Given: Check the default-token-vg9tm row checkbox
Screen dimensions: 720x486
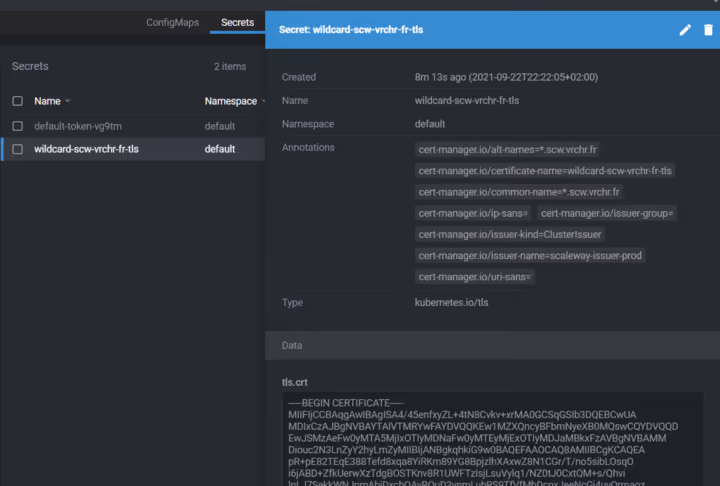Looking at the screenshot, I should click(x=17, y=126).
